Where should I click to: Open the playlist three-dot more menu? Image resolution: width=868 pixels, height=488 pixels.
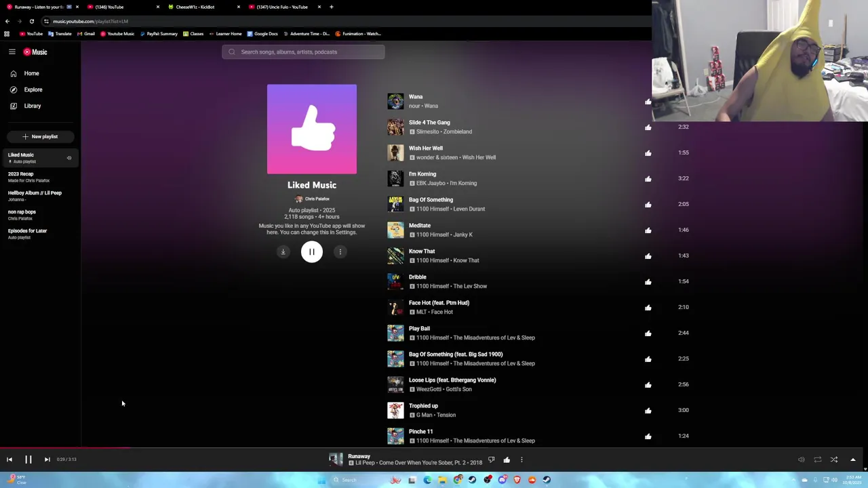[x=340, y=252]
